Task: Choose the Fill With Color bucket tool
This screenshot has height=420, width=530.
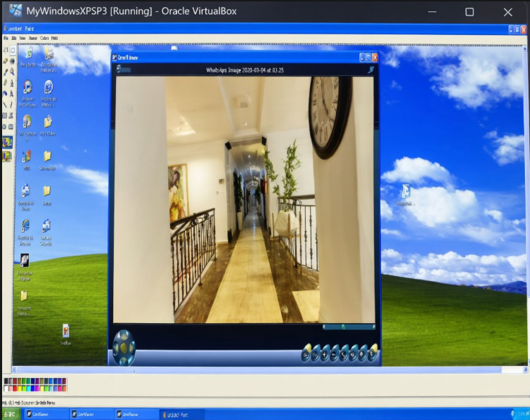Action: pos(12,60)
